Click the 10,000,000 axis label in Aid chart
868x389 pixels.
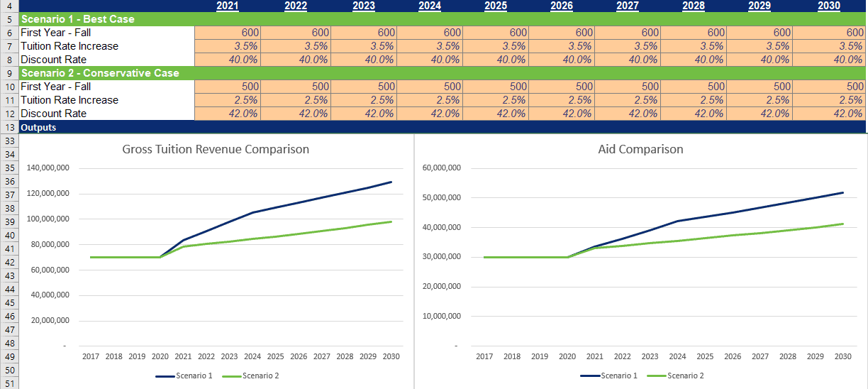tap(442, 316)
